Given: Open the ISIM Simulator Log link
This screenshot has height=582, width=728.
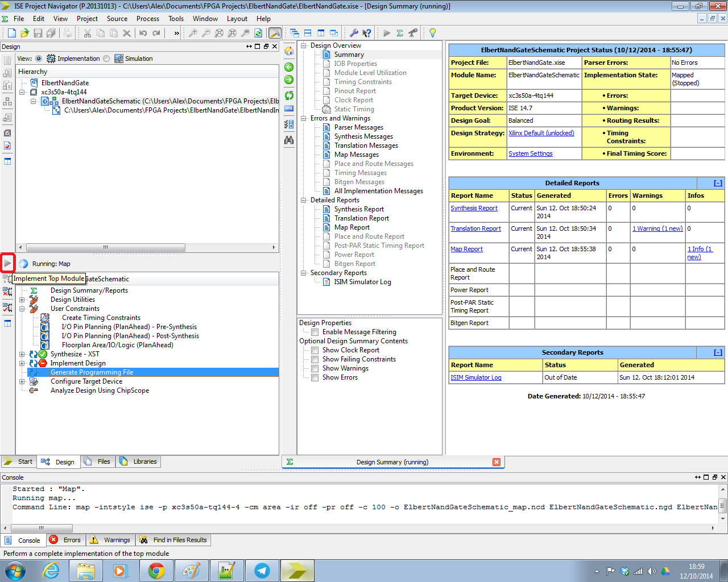Looking at the screenshot, I should click(476, 378).
